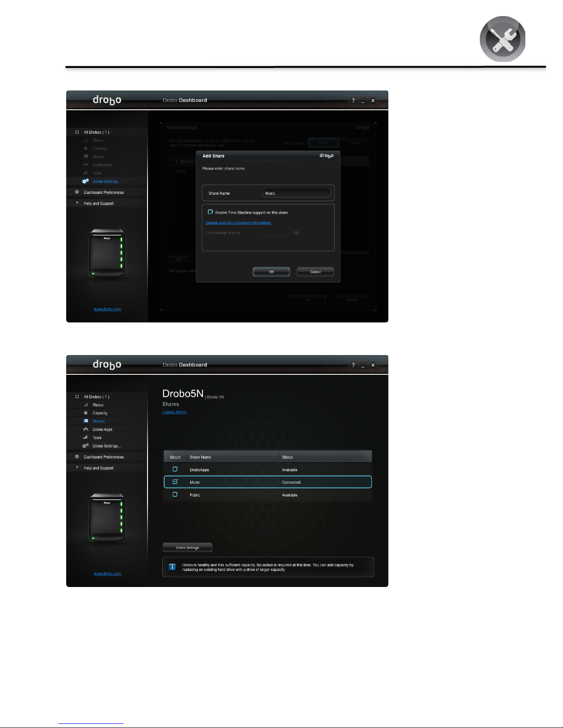Image resolution: width=563 pixels, height=728 pixels.
Task: Click the 'Available' status in Public row
Action: 290,495
